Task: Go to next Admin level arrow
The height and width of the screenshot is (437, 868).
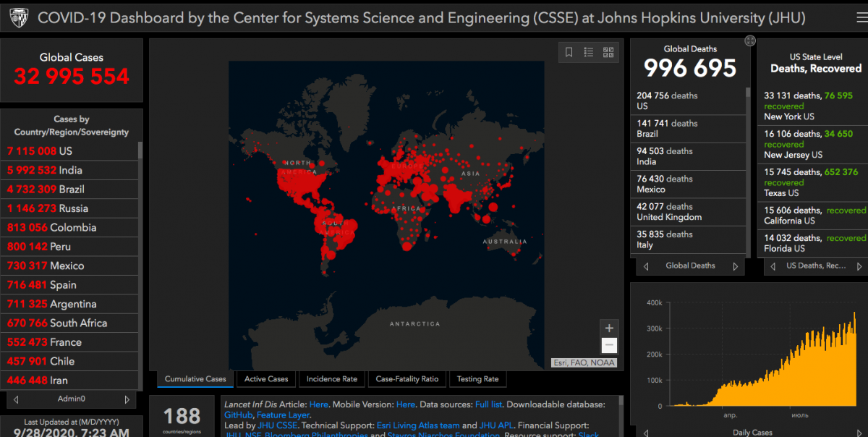Action: 127,399
